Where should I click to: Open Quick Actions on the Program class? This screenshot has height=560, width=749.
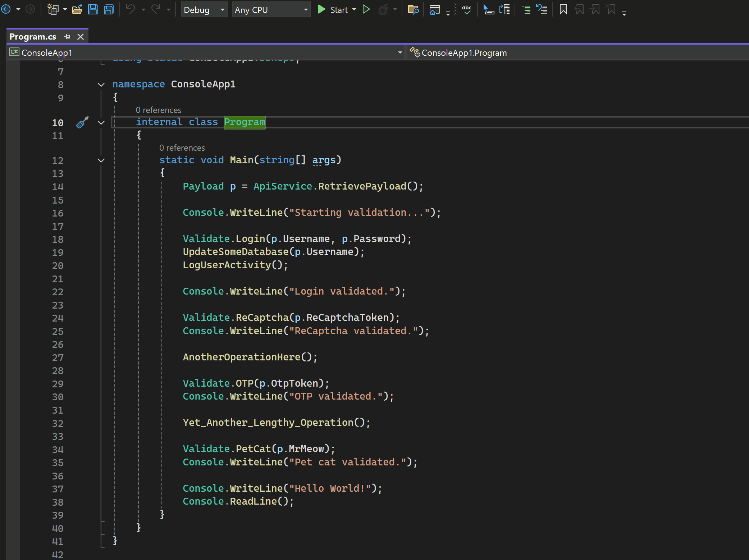[82, 123]
